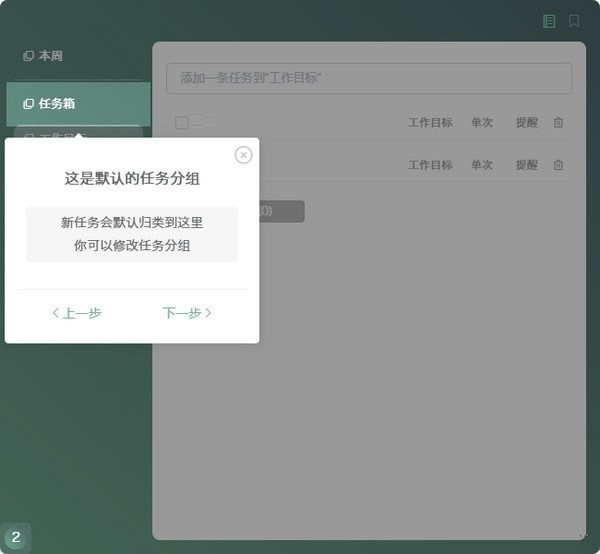Change 单次 repeat setting of second task
600x554 pixels.
point(482,165)
